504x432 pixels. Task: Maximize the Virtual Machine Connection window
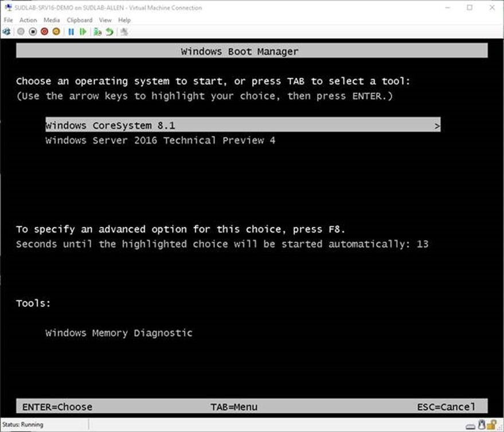pos(470,7)
